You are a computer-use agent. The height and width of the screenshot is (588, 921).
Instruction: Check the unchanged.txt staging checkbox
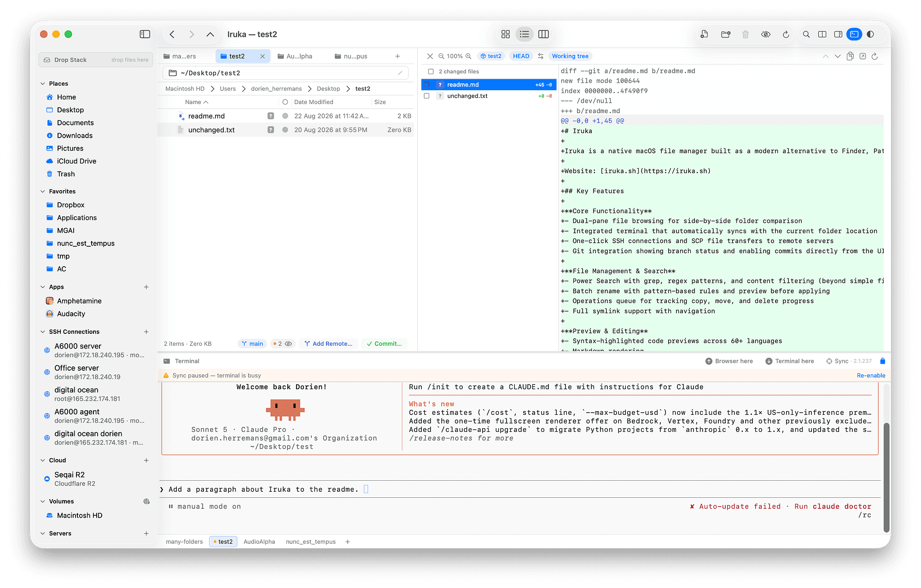(x=426, y=96)
